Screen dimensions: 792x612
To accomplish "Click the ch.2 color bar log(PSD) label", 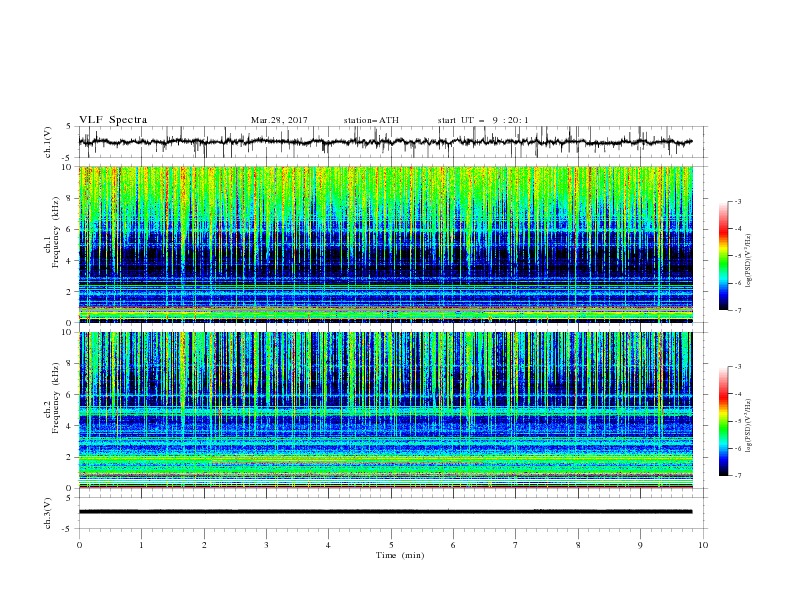I will click(x=749, y=425).
